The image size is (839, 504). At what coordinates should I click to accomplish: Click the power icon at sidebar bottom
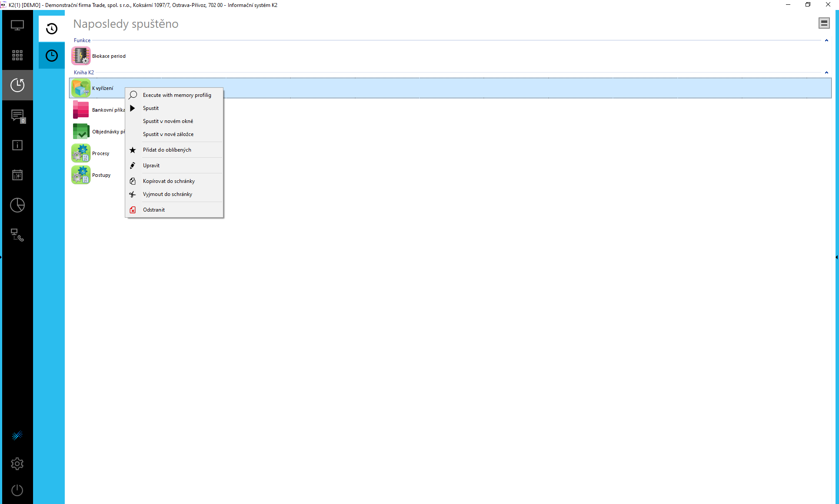coord(17,490)
